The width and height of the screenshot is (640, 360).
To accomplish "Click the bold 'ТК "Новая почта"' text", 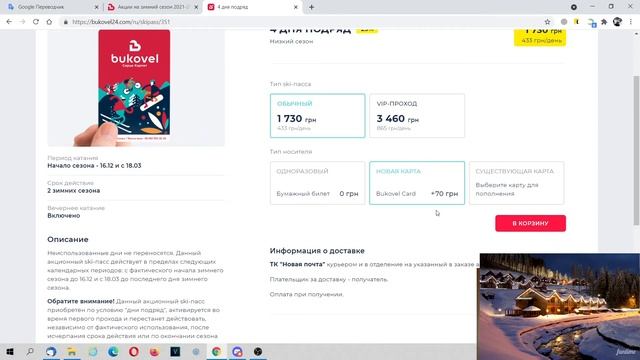I will click(x=297, y=264).
